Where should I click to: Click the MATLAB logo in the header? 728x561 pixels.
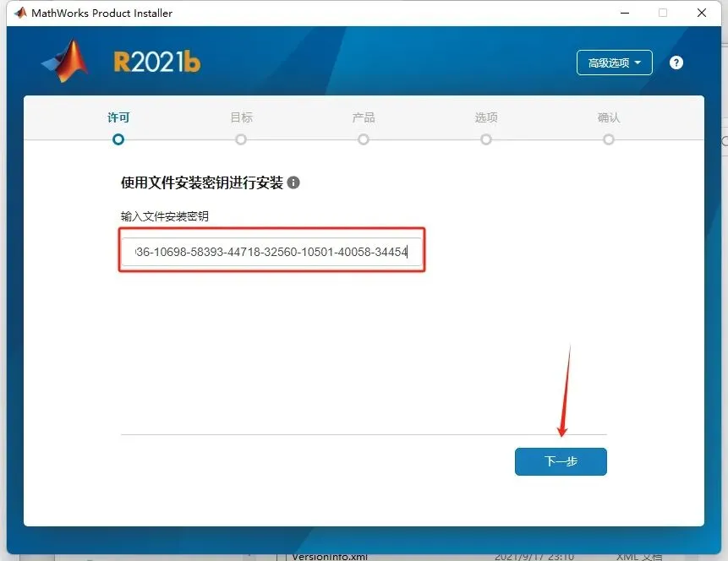point(66,61)
